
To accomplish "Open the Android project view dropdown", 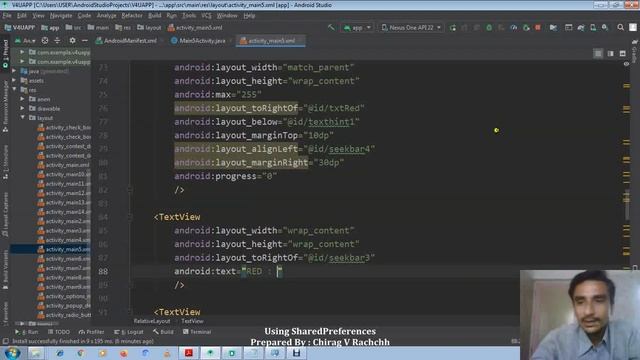I will coord(25,41).
